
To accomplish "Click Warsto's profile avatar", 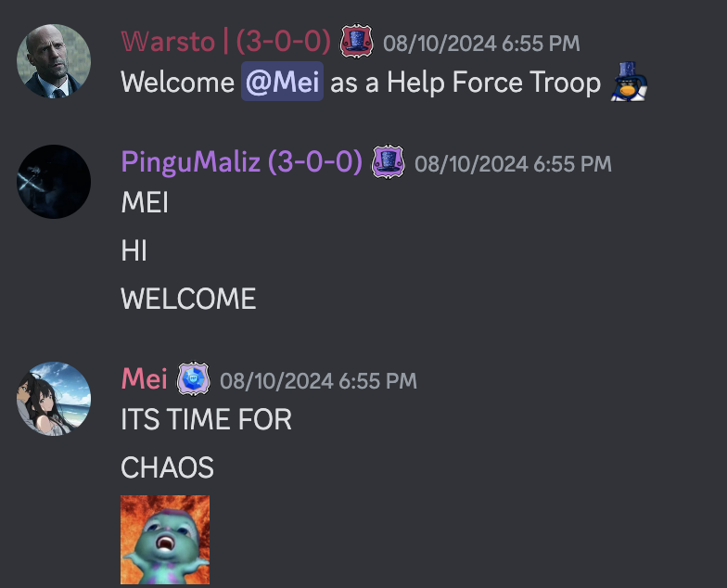I will (x=54, y=61).
